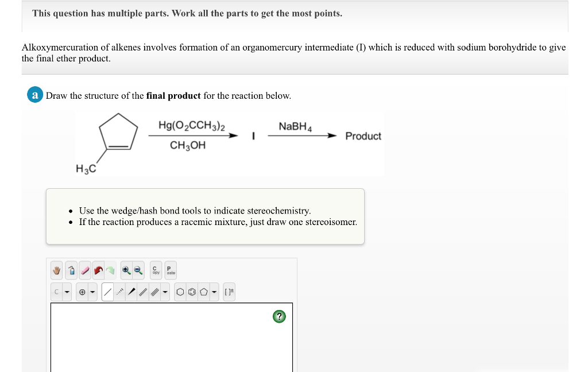Zoom out of the drawing canvas
Screen dimensions: 588x372
(x=138, y=270)
